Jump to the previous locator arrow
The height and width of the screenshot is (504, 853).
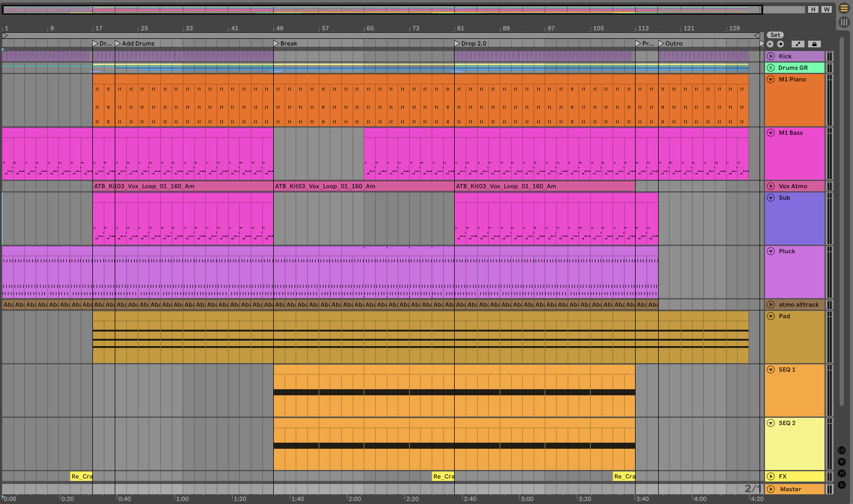tap(770, 44)
